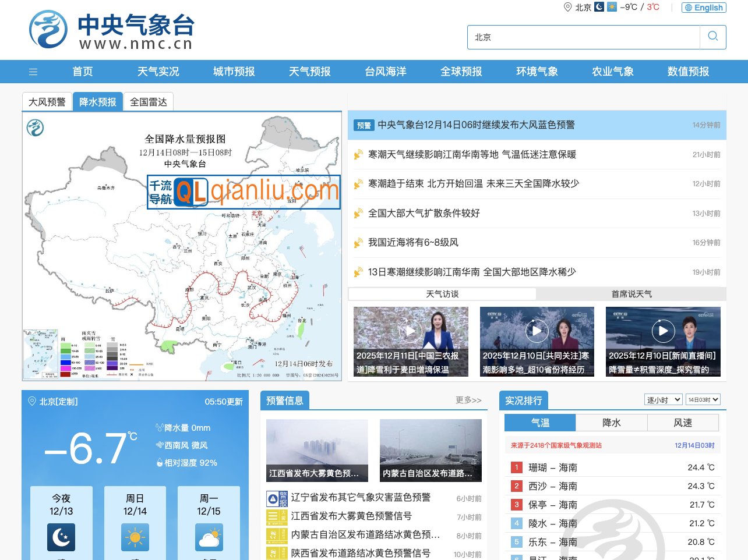This screenshot has height=560, width=748.
Task: Switch the site to English
Action: (704, 8)
